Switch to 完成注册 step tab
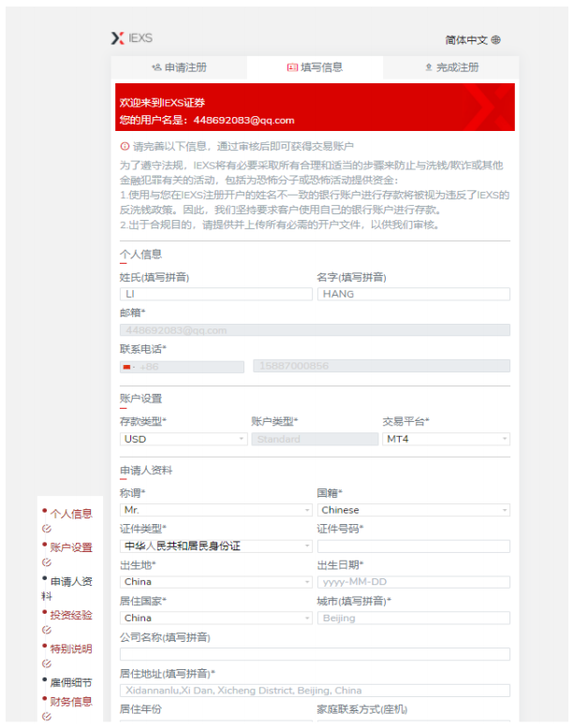Screen dimensions: 574x728 [x=450, y=67]
